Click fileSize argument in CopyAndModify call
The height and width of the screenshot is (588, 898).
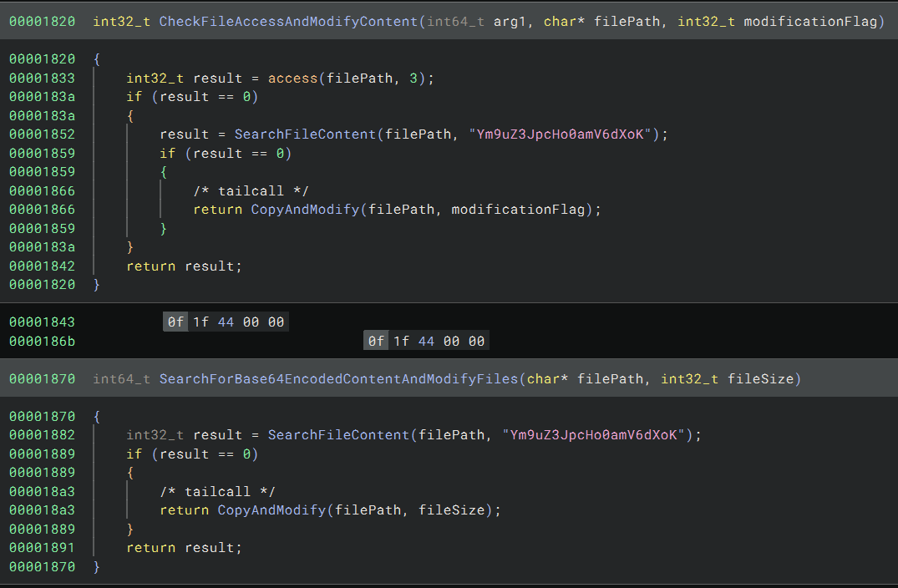[x=451, y=510]
